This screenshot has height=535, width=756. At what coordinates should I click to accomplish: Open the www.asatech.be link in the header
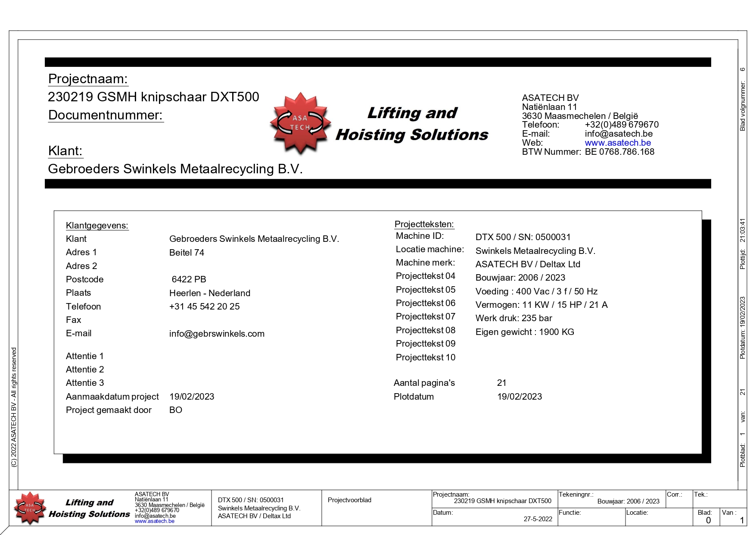[617, 143]
